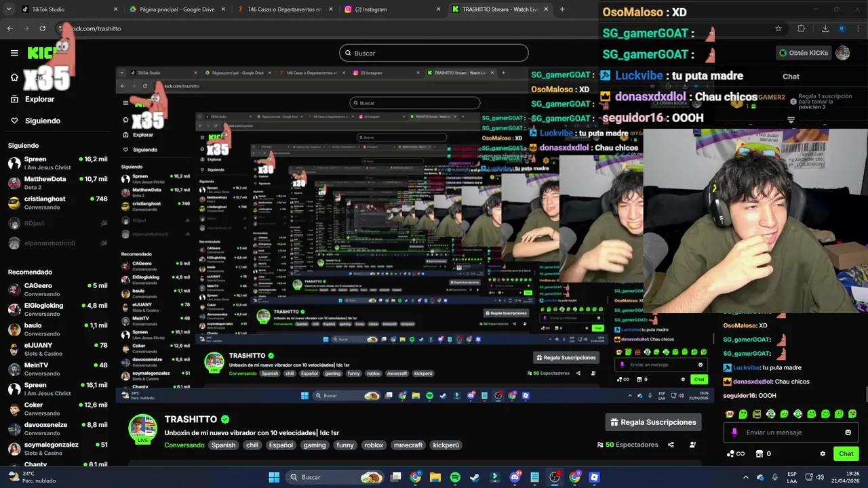Click the minecraft tag link

pyautogui.click(x=408, y=445)
